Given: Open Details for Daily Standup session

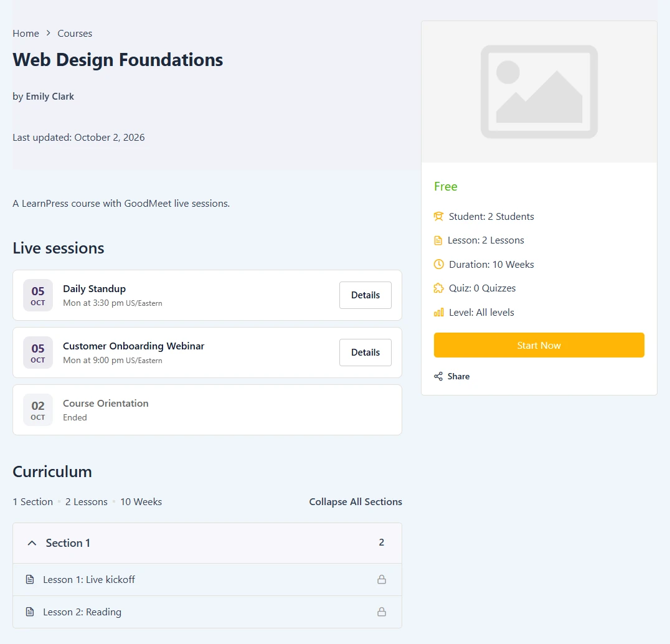Looking at the screenshot, I should 366,295.
